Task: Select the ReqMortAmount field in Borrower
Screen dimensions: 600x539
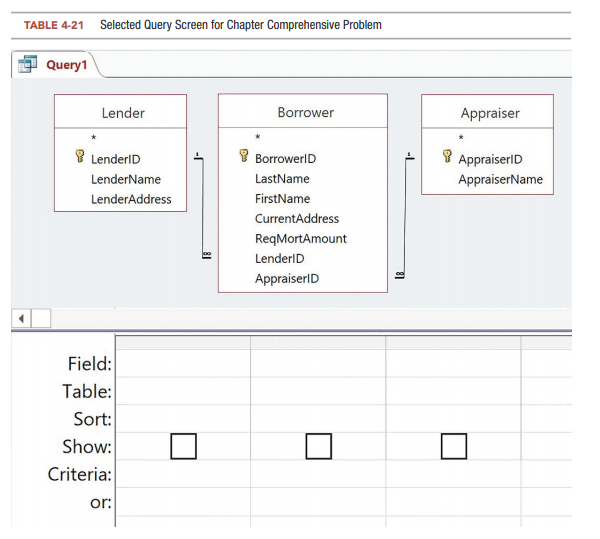Action: 301,238
